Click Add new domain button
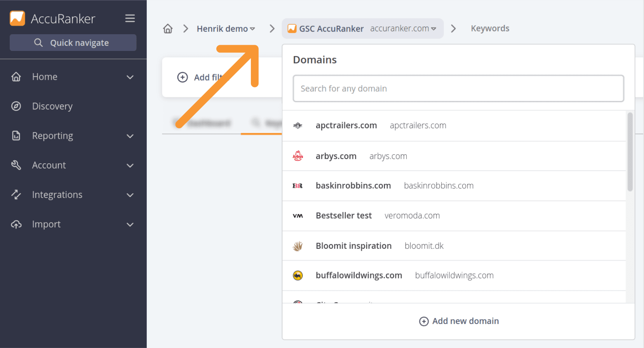This screenshot has width=644, height=348. [459, 321]
